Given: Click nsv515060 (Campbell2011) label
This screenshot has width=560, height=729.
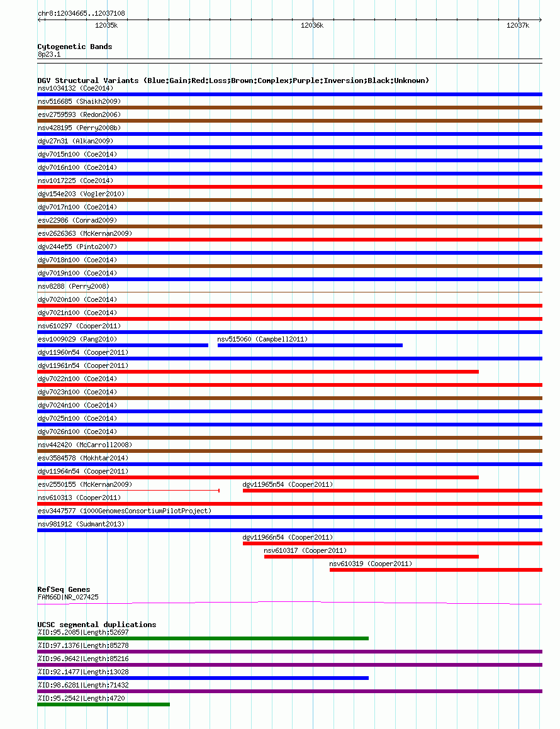Looking at the screenshot, I should pos(262,340).
